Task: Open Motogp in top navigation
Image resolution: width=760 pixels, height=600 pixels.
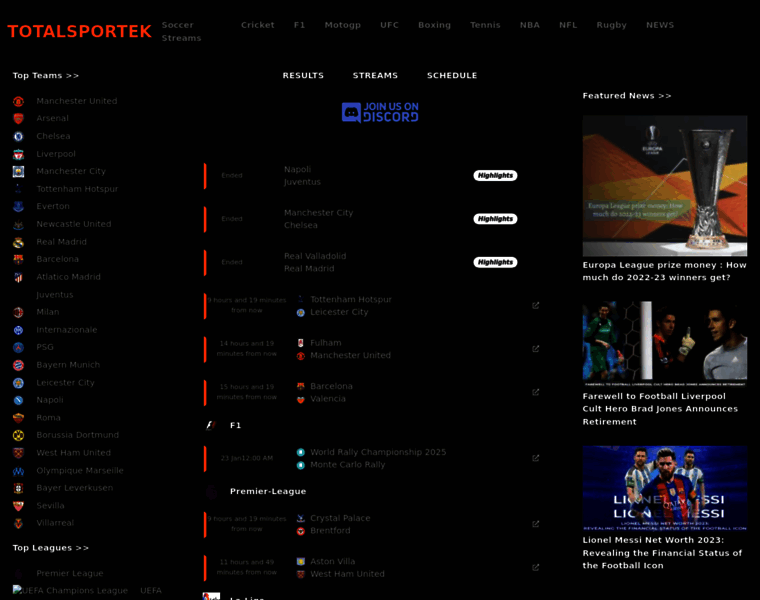Action: 343,25
